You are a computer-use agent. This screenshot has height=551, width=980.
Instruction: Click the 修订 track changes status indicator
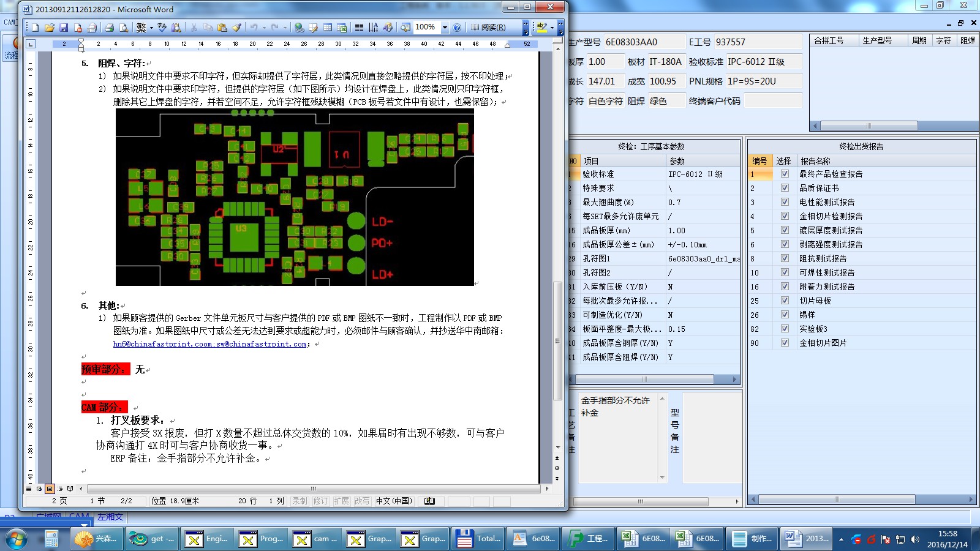point(320,501)
